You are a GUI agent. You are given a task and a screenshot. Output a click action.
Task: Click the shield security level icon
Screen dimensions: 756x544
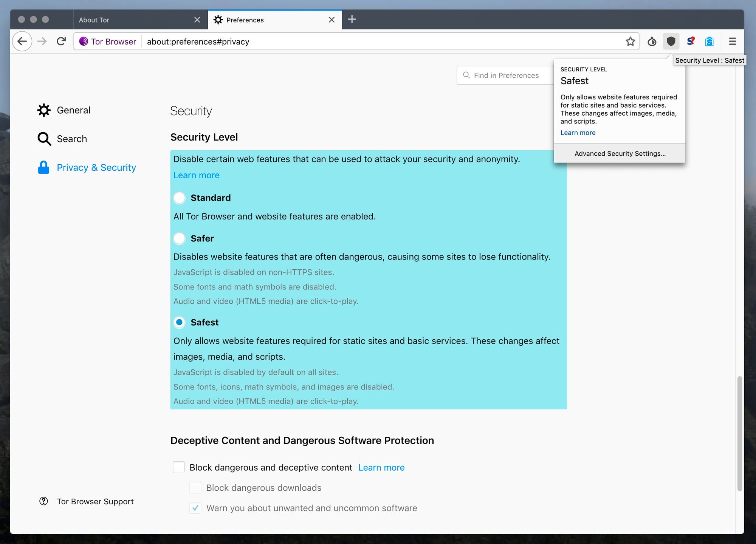(x=671, y=42)
